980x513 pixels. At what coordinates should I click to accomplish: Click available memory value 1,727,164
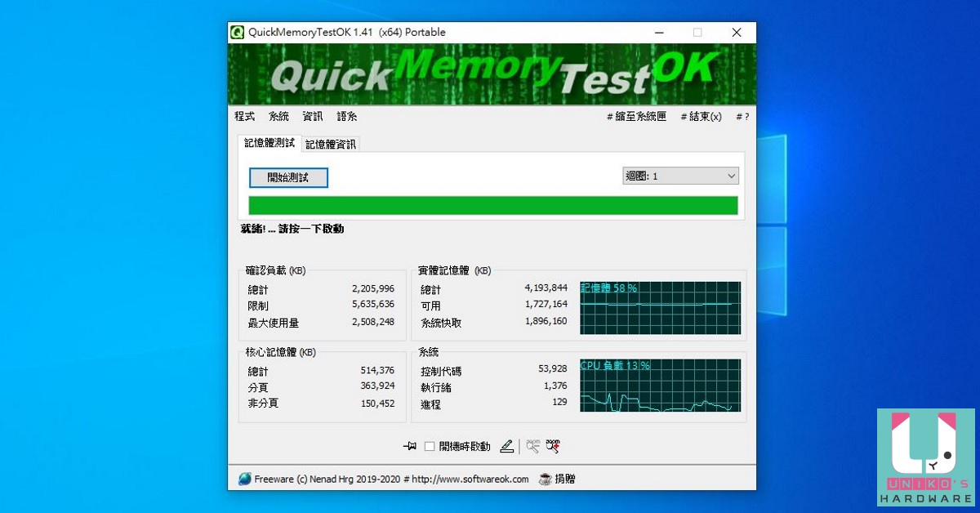(x=546, y=304)
